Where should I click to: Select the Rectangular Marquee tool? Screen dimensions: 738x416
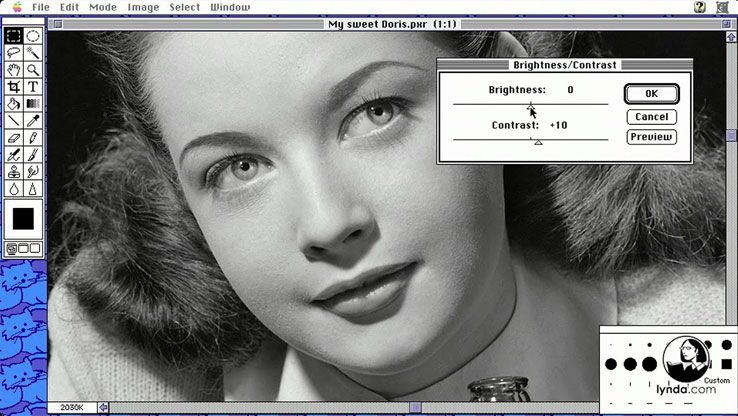coord(14,36)
